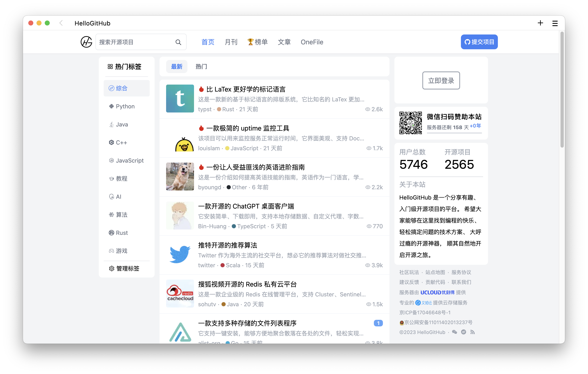This screenshot has height=374, width=588.
Task: Click the page vertical scrollbar
Action: pos(562,89)
